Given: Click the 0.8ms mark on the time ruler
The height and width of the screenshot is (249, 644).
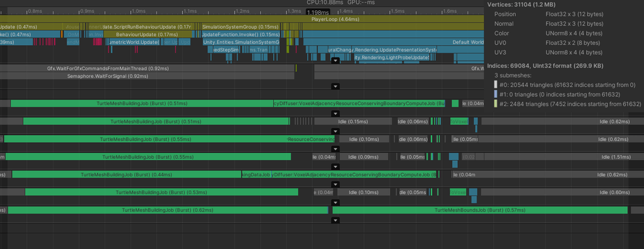Looking at the screenshot, I should tap(35, 11).
